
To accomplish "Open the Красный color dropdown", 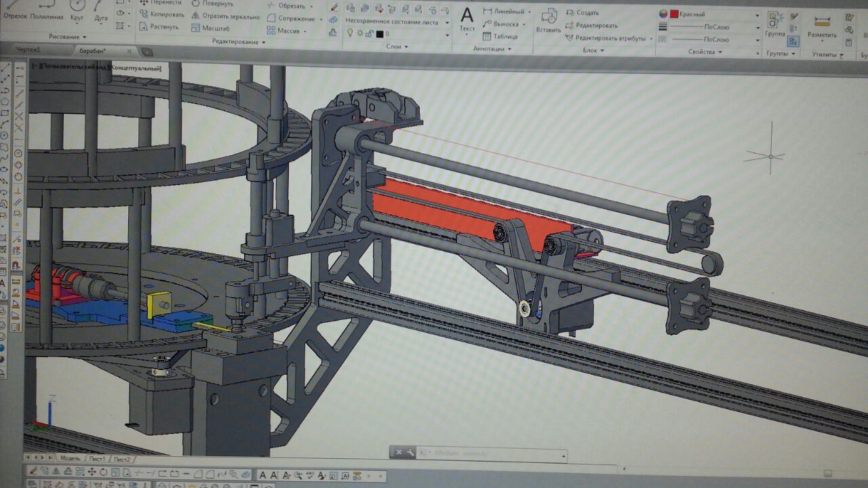I will 757,15.
